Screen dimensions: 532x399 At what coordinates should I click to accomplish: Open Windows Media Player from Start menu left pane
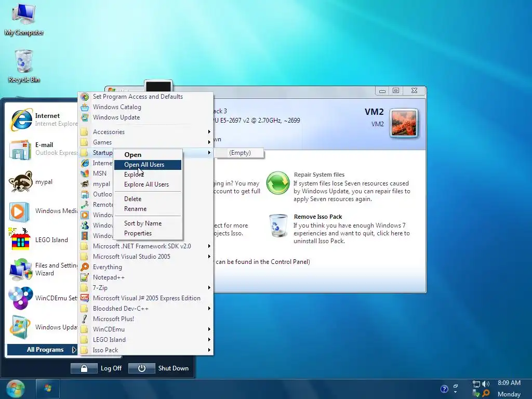[43, 211]
